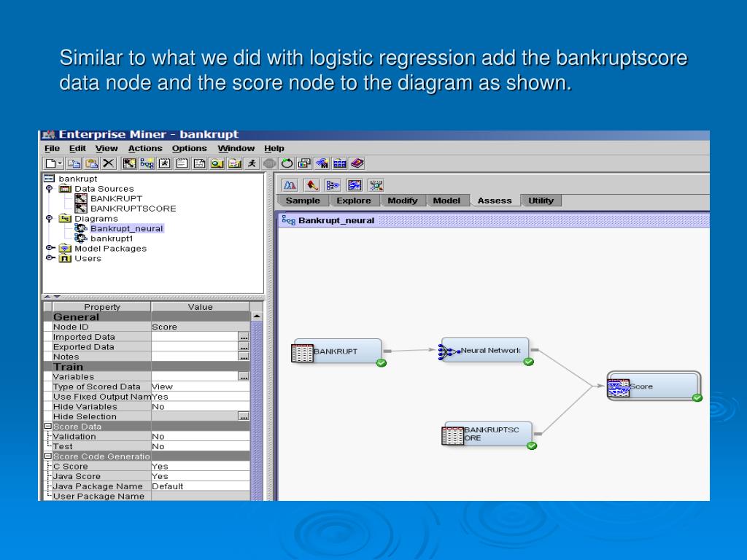Select the Decisions gavel node icon
The height and width of the screenshot is (560, 747).
pyautogui.click(x=311, y=185)
